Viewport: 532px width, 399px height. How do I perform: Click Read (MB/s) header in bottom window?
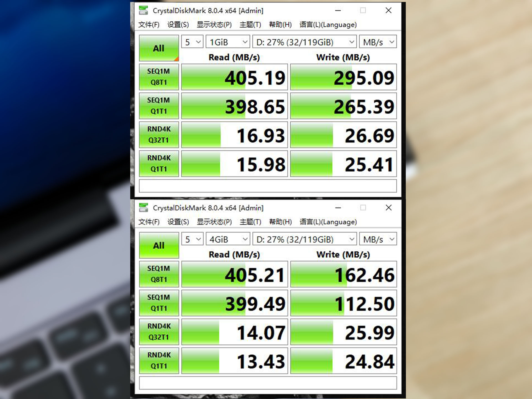pyautogui.click(x=234, y=255)
